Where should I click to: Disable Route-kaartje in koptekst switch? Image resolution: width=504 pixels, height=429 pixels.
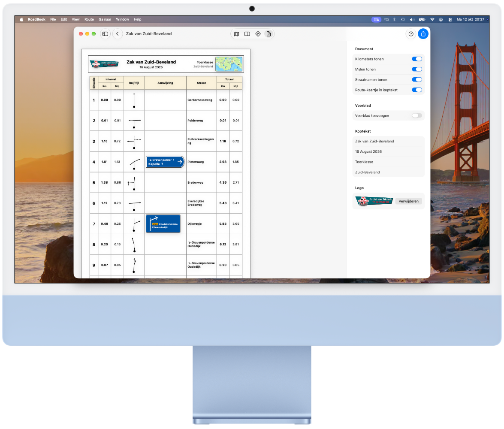tap(417, 90)
